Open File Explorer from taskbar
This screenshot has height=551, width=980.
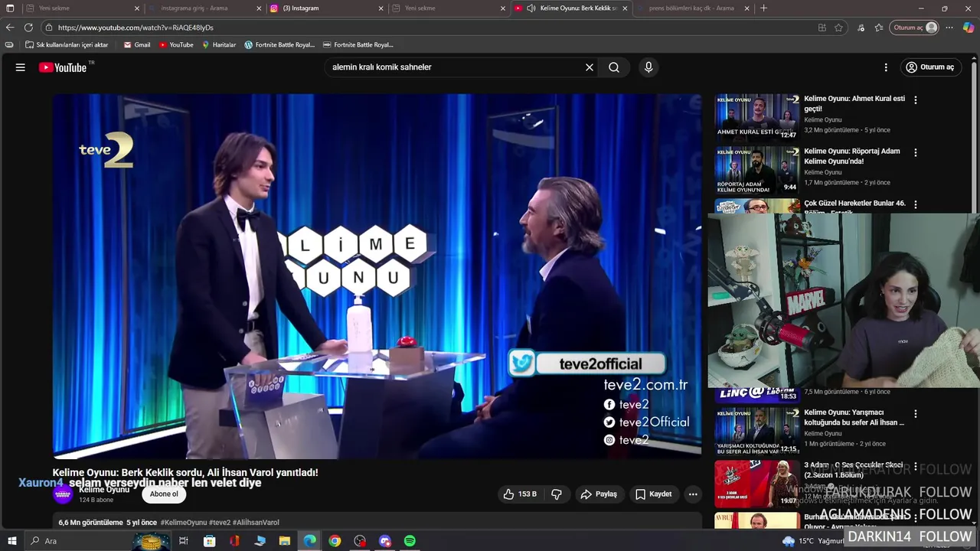click(x=284, y=541)
